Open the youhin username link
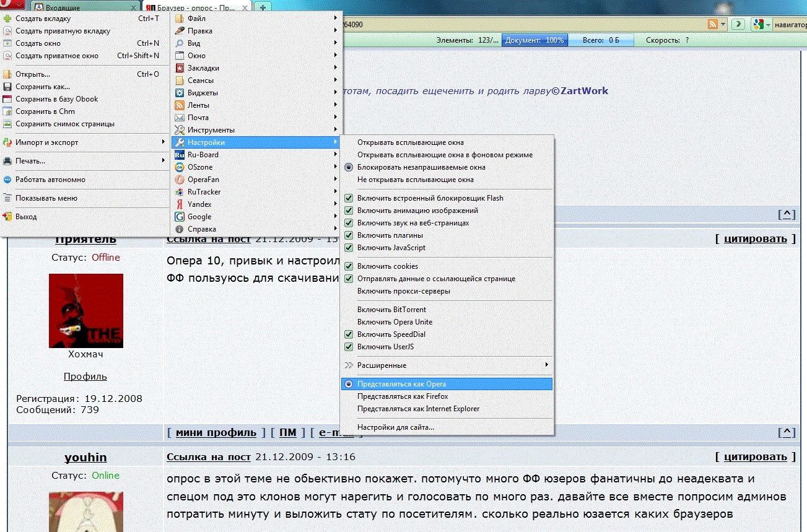Image resolution: width=807 pixels, height=532 pixels. tap(85, 457)
